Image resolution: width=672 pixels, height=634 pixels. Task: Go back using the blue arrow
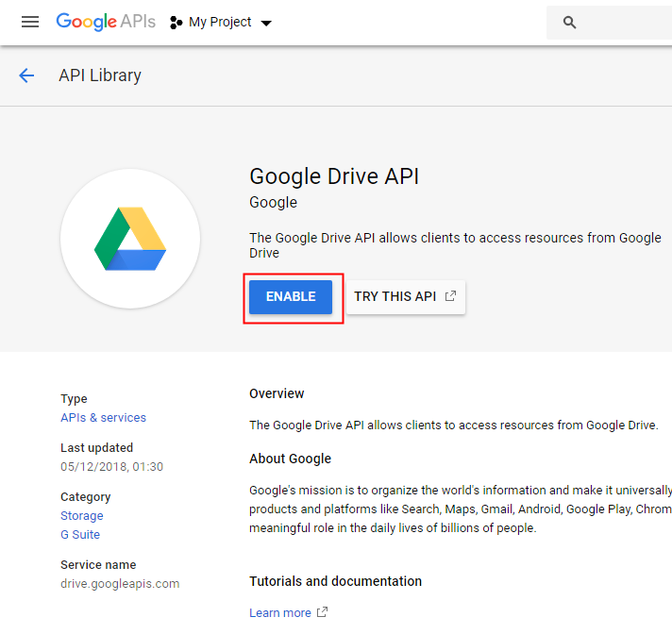[26, 75]
